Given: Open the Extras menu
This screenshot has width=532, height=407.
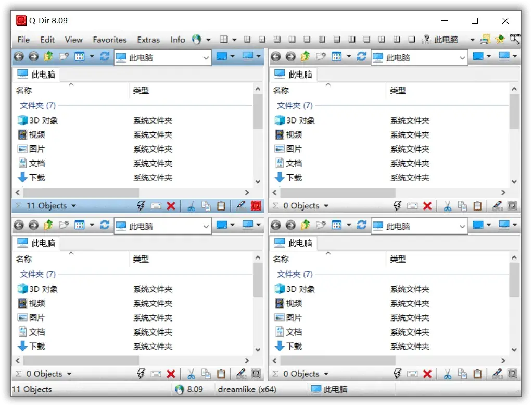Looking at the screenshot, I should [x=148, y=40].
